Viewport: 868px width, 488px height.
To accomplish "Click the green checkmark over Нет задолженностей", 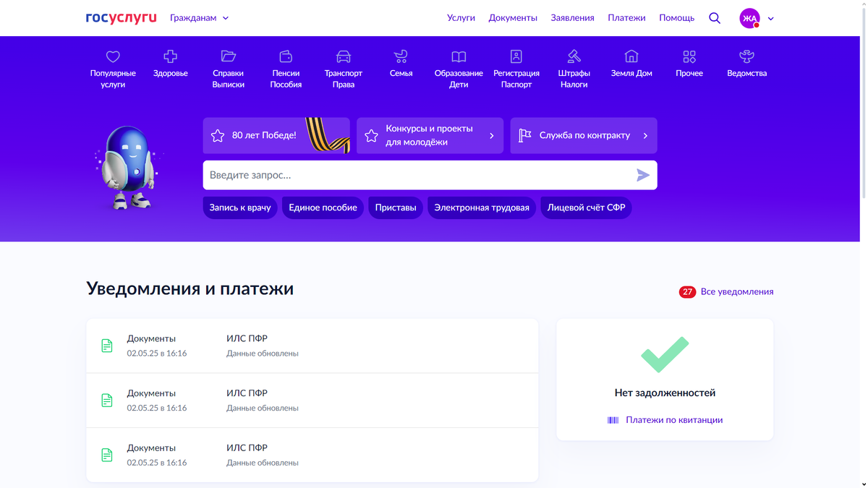I will (665, 354).
